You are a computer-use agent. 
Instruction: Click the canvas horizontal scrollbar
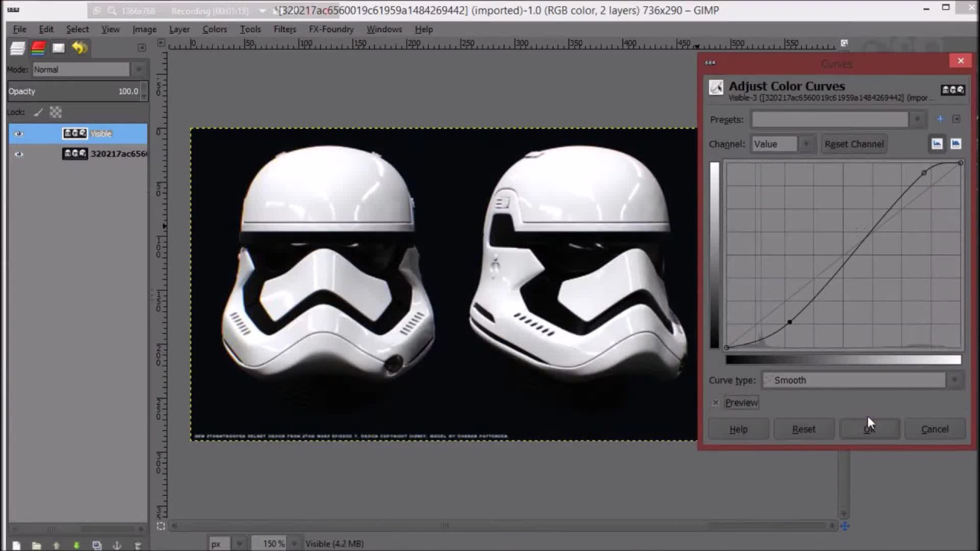coord(504,526)
